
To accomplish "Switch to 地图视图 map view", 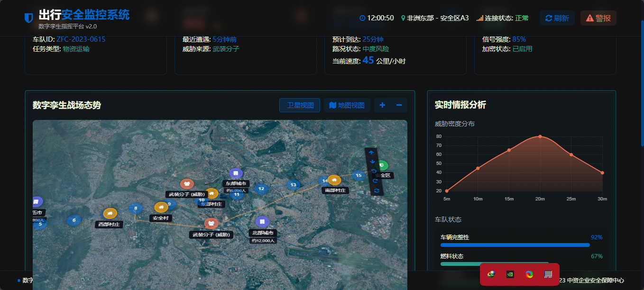I will tap(347, 105).
